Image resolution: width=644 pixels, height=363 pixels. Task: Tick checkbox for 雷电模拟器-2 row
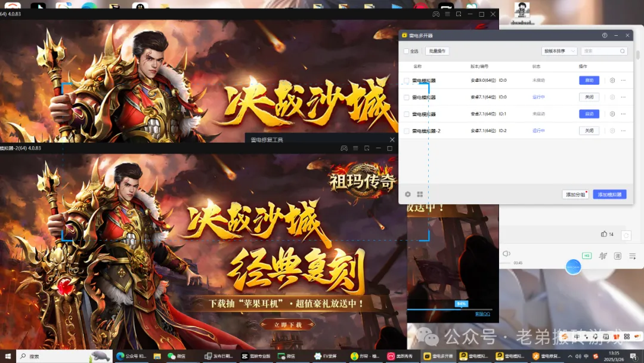[406, 131]
